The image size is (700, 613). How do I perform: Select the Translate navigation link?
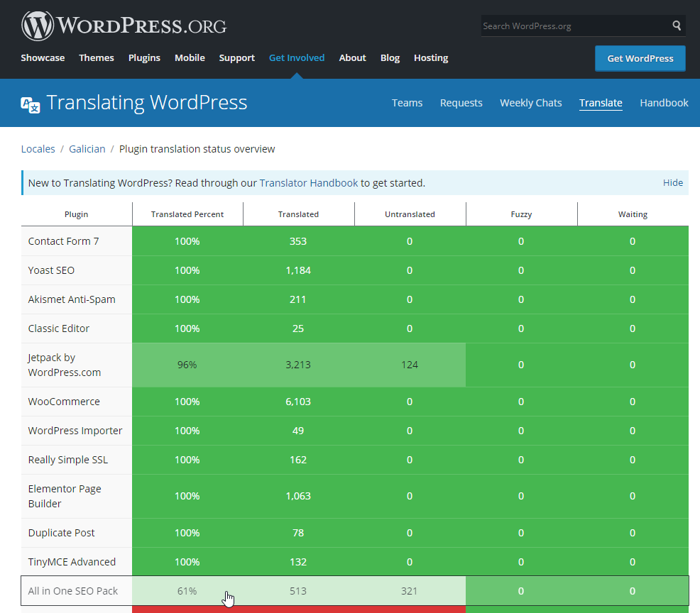pyautogui.click(x=601, y=103)
